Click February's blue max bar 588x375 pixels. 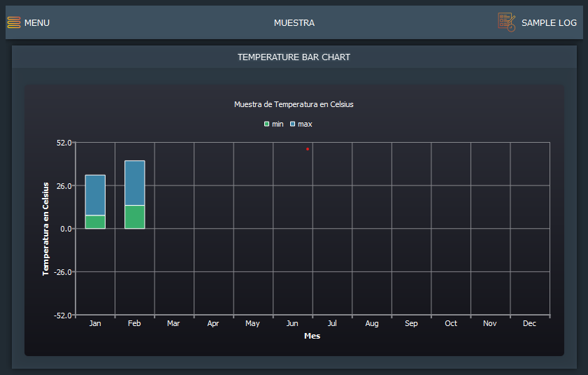pos(134,183)
